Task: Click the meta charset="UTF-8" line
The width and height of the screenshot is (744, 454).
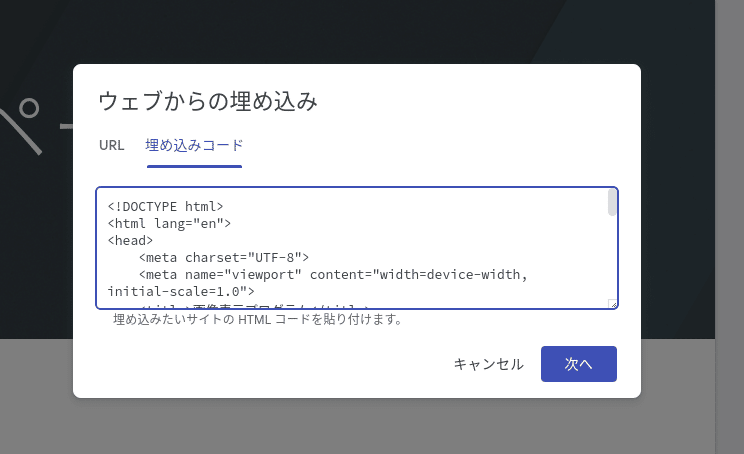Action: pyautogui.click(x=223, y=258)
